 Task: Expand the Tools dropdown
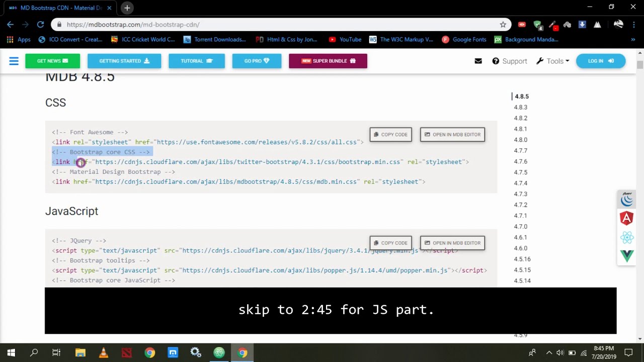(x=552, y=61)
